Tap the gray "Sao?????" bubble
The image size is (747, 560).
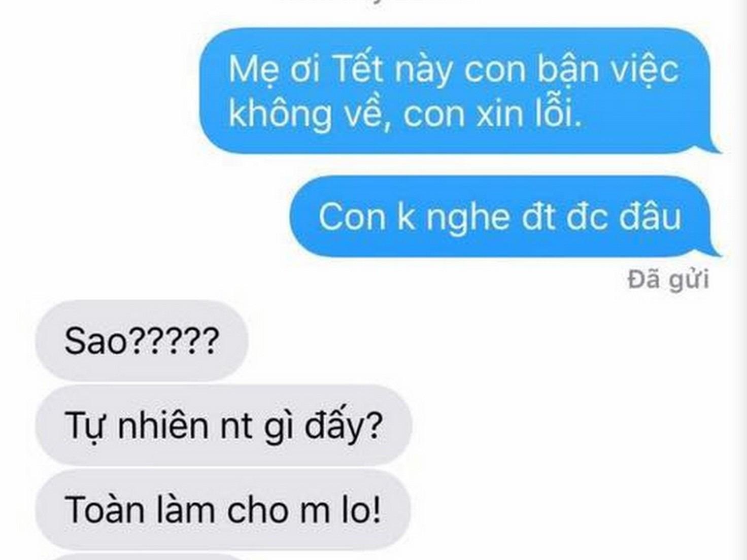point(142,340)
